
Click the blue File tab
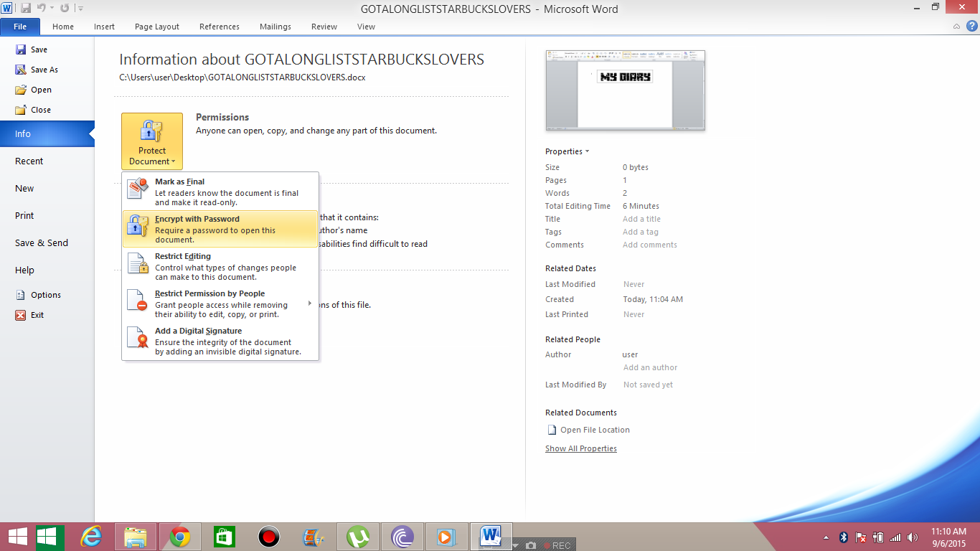pos(20,27)
